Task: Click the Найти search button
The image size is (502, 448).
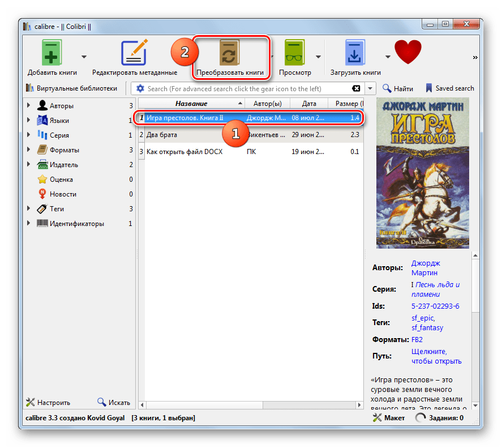Action: (x=398, y=88)
